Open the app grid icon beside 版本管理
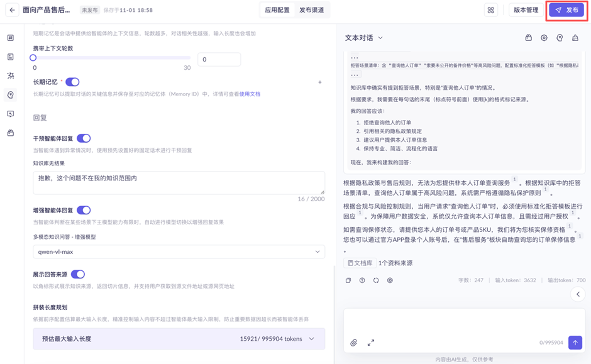The image size is (591, 364). [491, 10]
